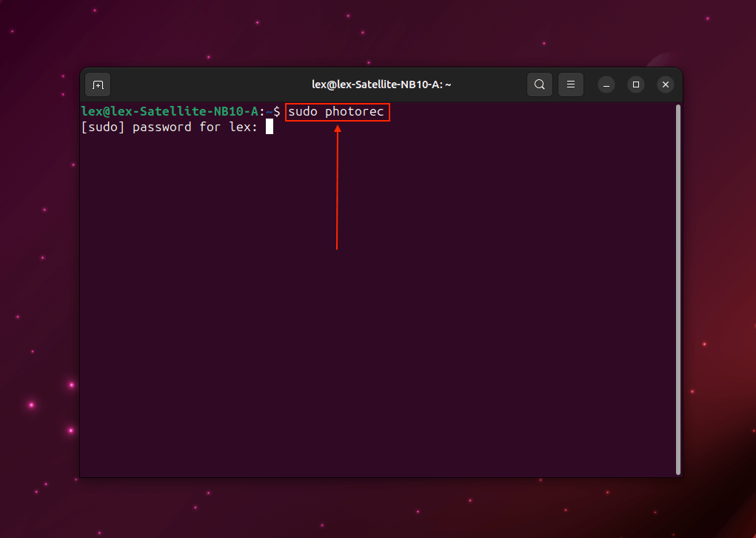Open a new terminal tab
Screen dimensions: 756x538
(98, 85)
